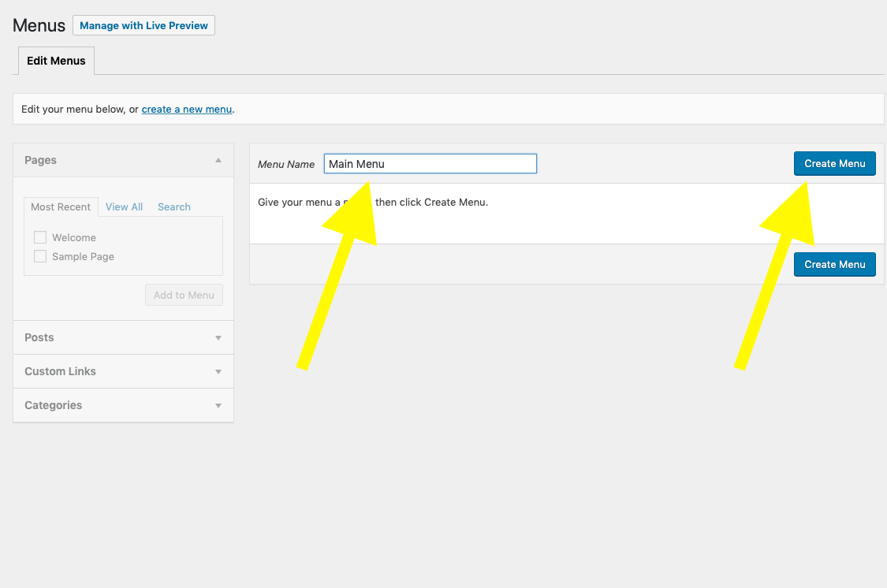Follow the 'create a new menu' link
Viewport: 887px width, 588px height.
click(x=187, y=109)
